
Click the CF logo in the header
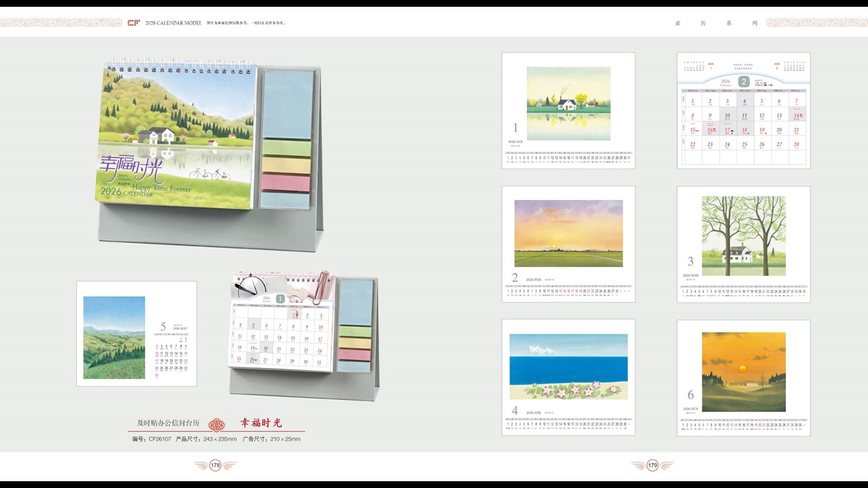point(134,22)
